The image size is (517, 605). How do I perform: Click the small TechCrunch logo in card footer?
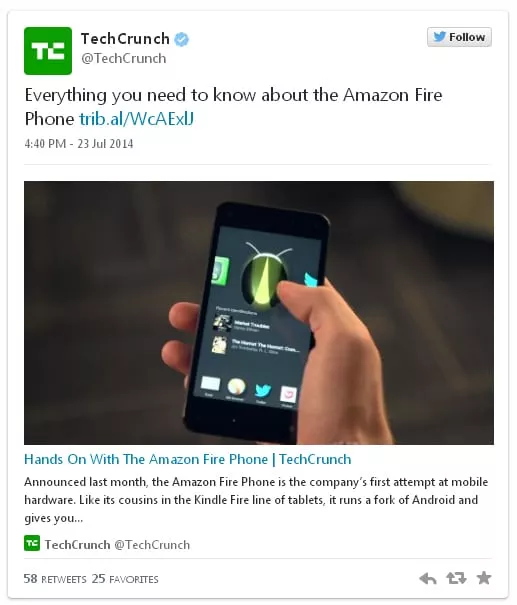(32, 543)
